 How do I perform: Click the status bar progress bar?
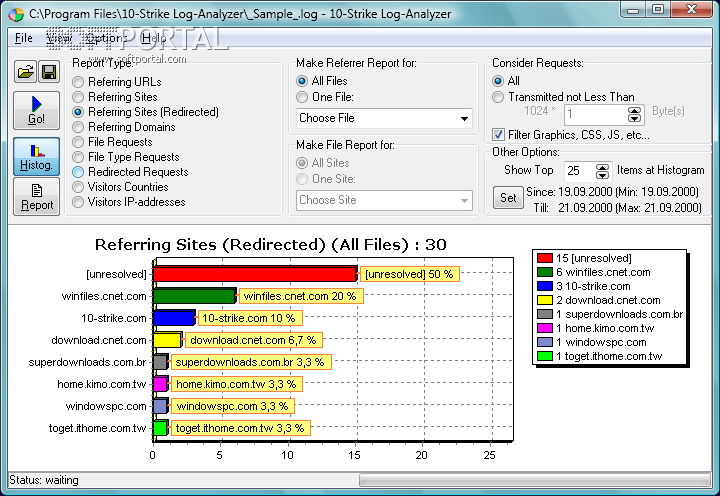pyautogui.click(x=535, y=481)
